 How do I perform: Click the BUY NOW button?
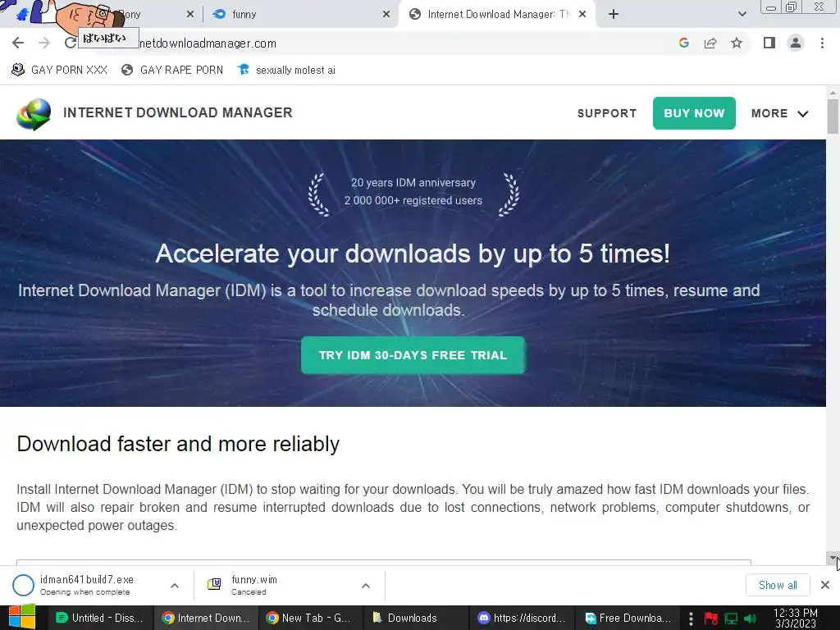pyautogui.click(x=694, y=113)
